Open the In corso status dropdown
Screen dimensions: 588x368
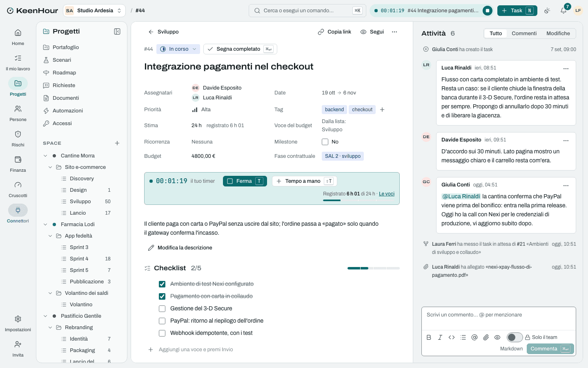tap(178, 49)
